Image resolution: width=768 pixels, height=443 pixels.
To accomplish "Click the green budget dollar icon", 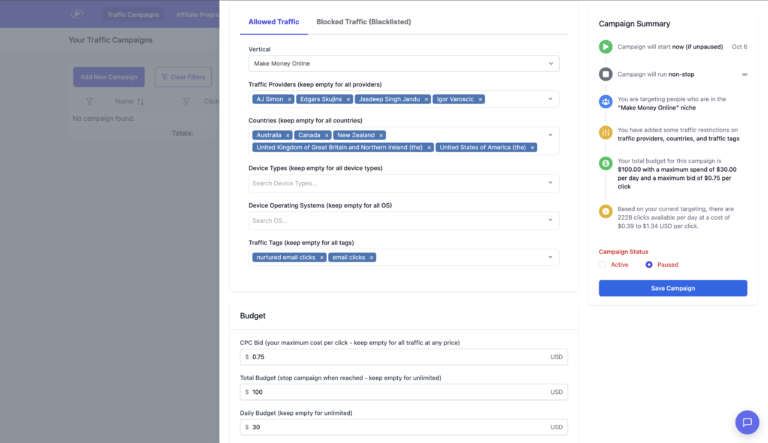I will (605, 163).
